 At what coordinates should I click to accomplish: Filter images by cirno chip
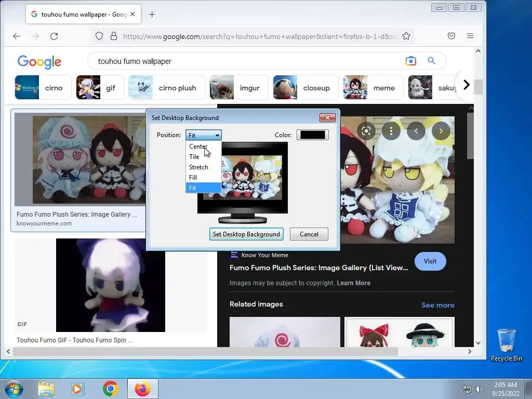[x=43, y=87]
